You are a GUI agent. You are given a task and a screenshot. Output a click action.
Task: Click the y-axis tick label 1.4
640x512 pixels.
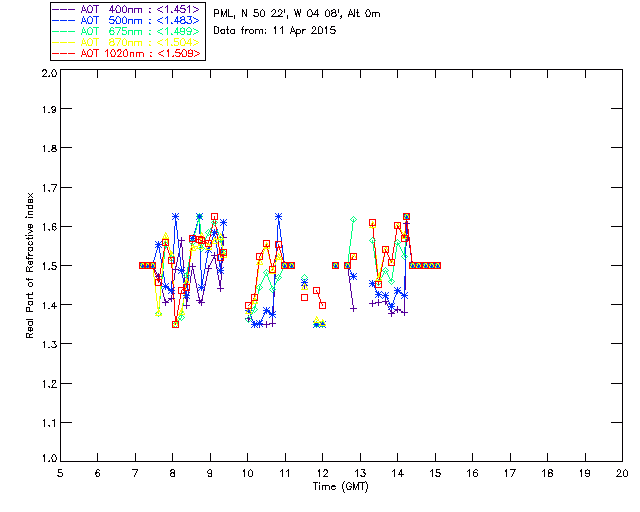(49, 305)
